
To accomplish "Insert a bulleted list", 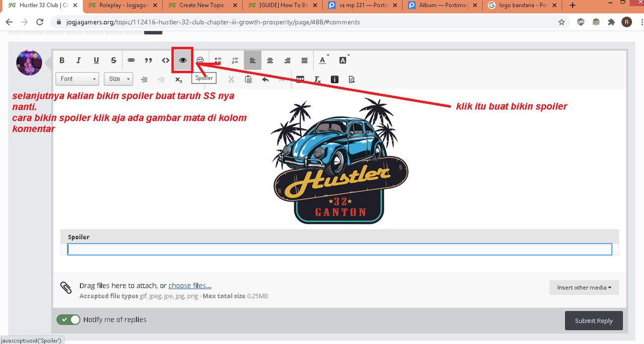I will pyautogui.click(x=218, y=60).
